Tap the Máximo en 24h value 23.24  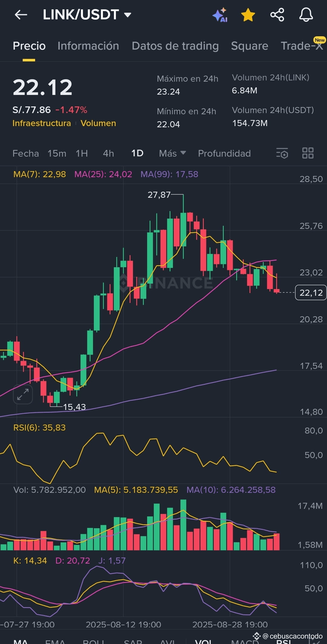[x=168, y=92]
